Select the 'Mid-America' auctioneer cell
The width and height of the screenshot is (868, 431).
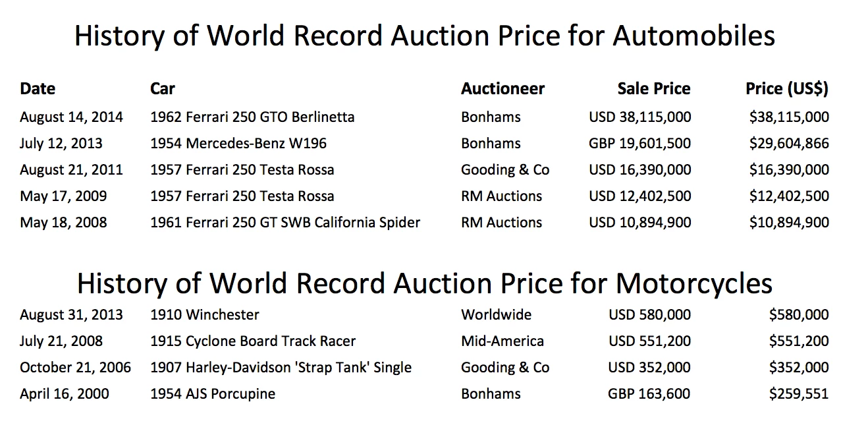502,341
